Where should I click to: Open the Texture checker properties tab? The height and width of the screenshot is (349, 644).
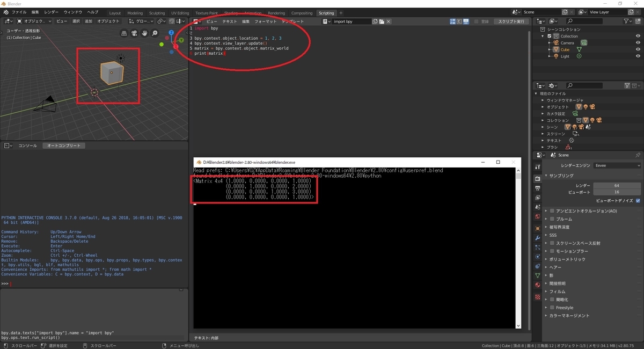[x=538, y=297]
